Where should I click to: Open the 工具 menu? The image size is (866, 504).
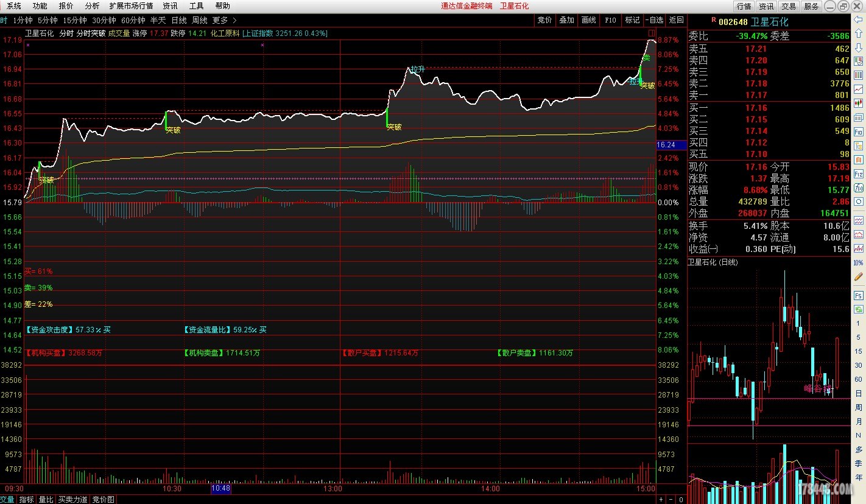click(x=196, y=6)
